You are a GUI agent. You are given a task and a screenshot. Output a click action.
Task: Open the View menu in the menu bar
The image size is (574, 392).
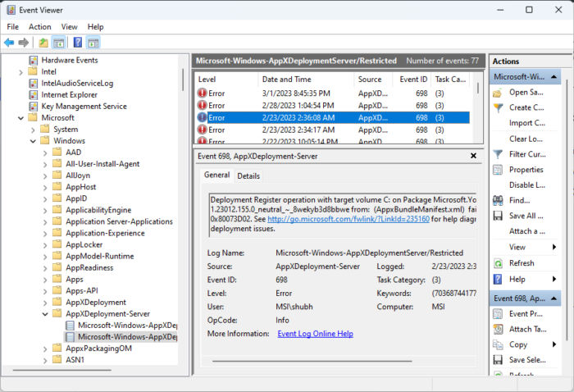tap(69, 26)
